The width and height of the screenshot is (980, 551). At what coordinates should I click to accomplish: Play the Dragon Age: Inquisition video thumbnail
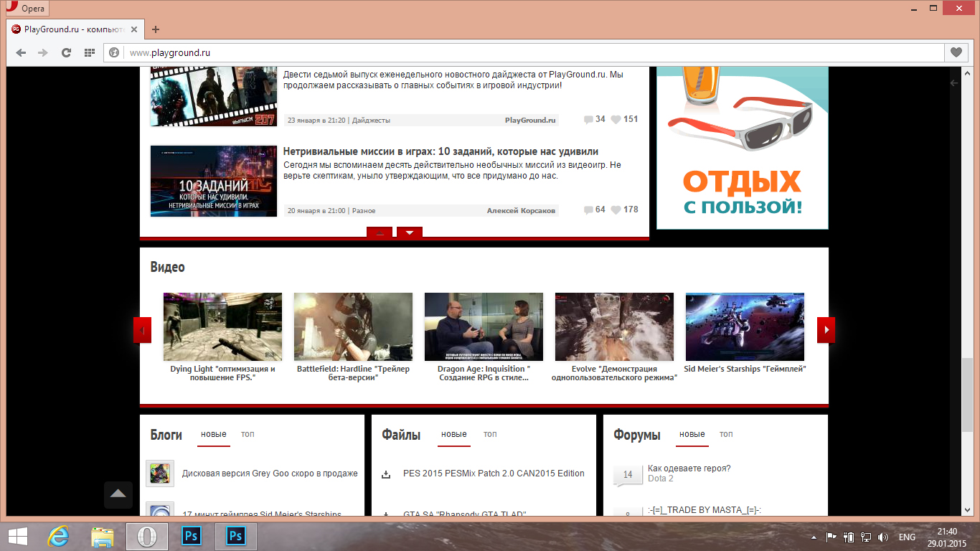[484, 326]
